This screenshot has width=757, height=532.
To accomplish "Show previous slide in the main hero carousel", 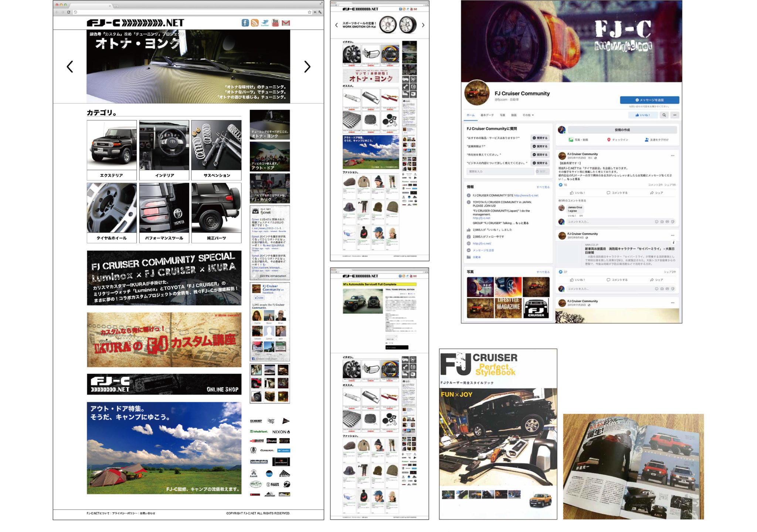I will pos(70,67).
